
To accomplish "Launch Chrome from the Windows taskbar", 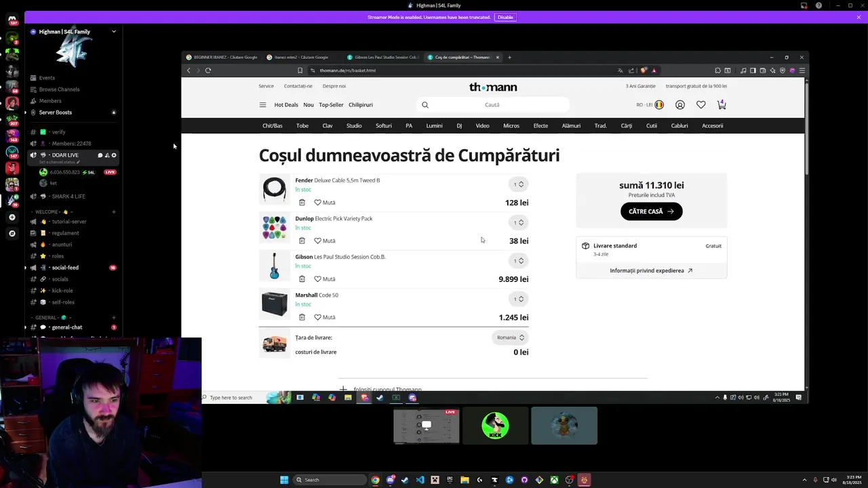I will pos(375,480).
